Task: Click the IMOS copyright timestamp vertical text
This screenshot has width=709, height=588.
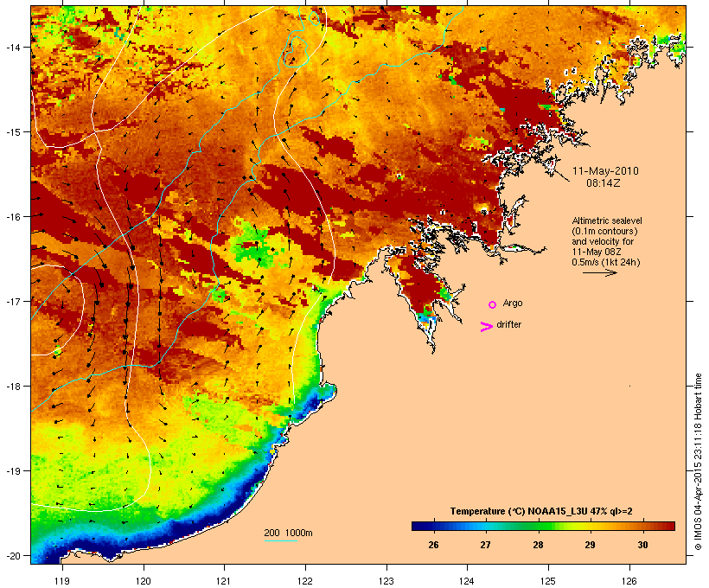Action: [698, 462]
